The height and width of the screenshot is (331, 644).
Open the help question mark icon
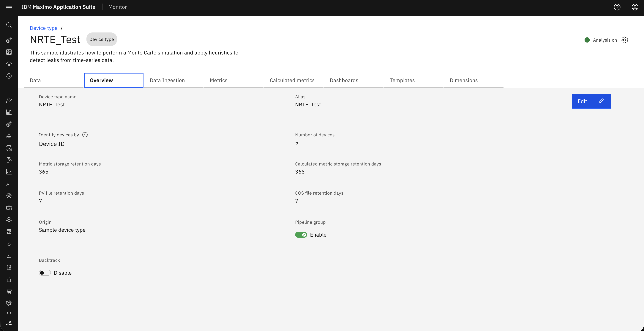(x=617, y=7)
